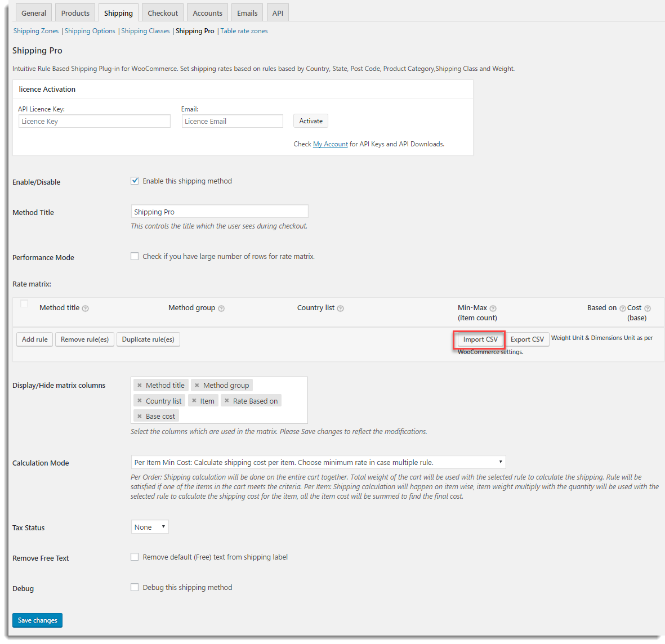Select the Shipping Pro sub-section link
Screen dimensions: 665x644
click(x=195, y=31)
